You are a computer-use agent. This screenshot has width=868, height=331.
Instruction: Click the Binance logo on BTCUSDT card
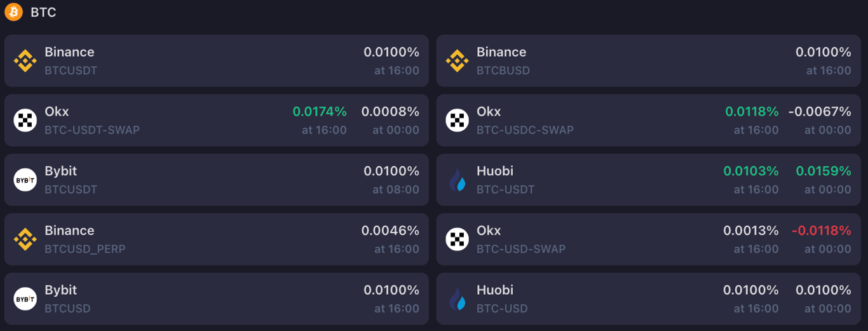(x=25, y=61)
